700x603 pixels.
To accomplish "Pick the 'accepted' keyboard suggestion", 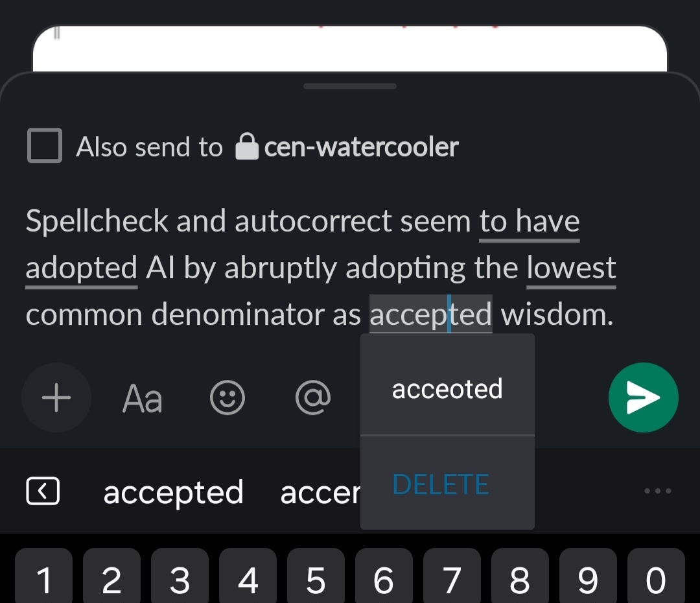I will pos(173,492).
